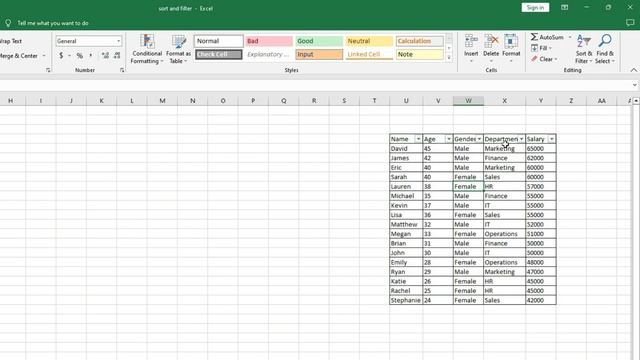Open Conditional Formatting menu
The image size is (640, 360).
point(147,49)
